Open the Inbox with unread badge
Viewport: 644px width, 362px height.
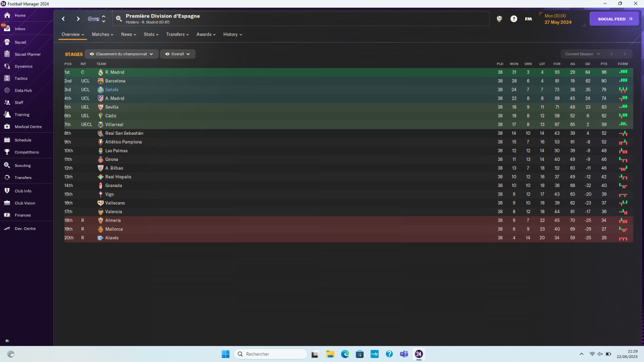(20, 29)
